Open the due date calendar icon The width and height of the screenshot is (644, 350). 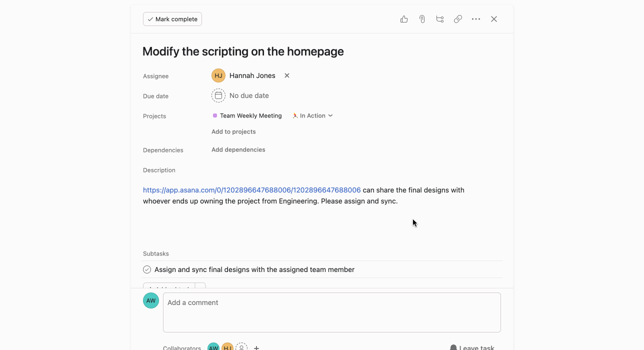tap(218, 95)
